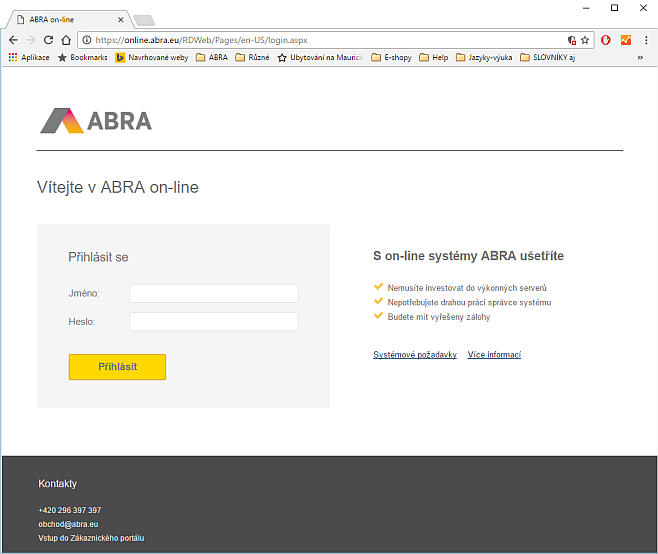Expand the Jazyky-výuka bookmarks folder
The width and height of the screenshot is (658, 554).
click(484, 57)
